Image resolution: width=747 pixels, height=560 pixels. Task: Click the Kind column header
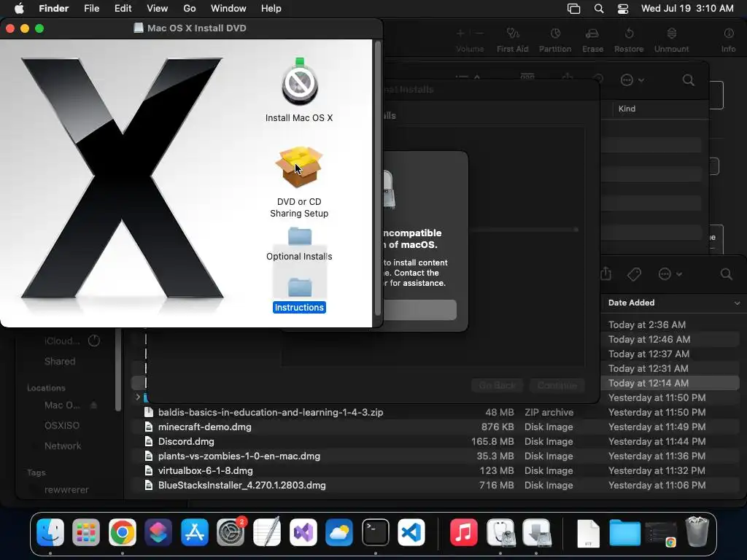pyautogui.click(x=627, y=109)
